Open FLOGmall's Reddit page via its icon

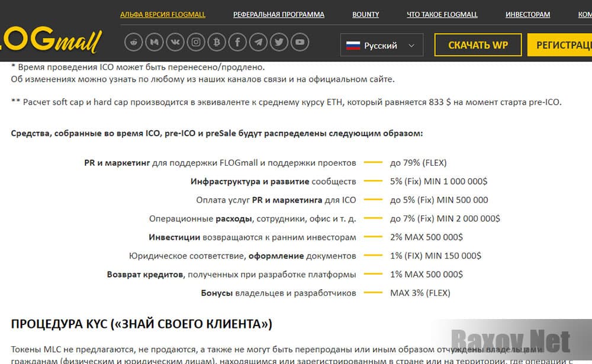(134, 42)
